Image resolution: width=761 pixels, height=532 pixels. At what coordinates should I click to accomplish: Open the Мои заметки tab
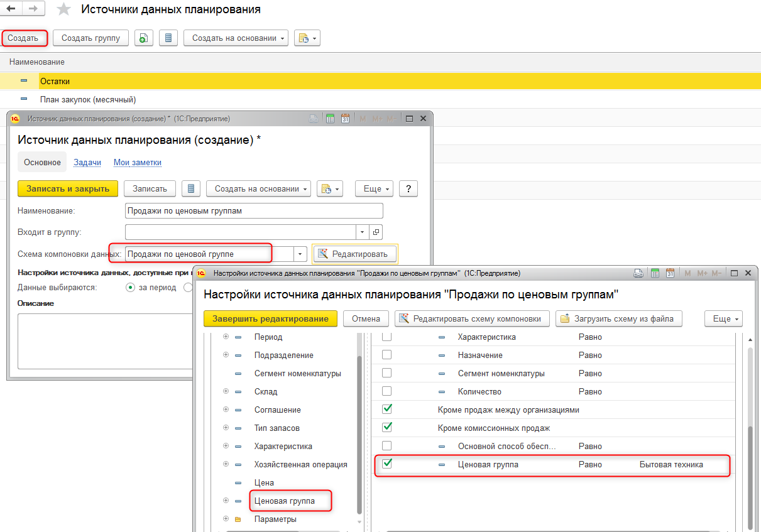click(x=137, y=163)
